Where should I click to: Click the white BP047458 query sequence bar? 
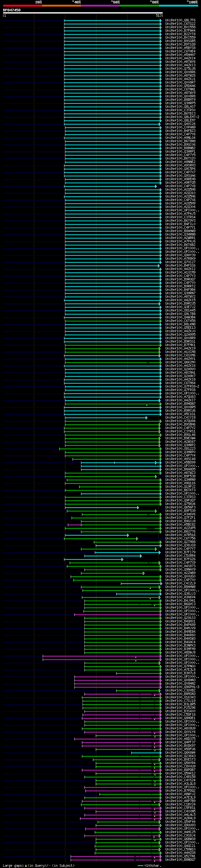click(83, 13)
